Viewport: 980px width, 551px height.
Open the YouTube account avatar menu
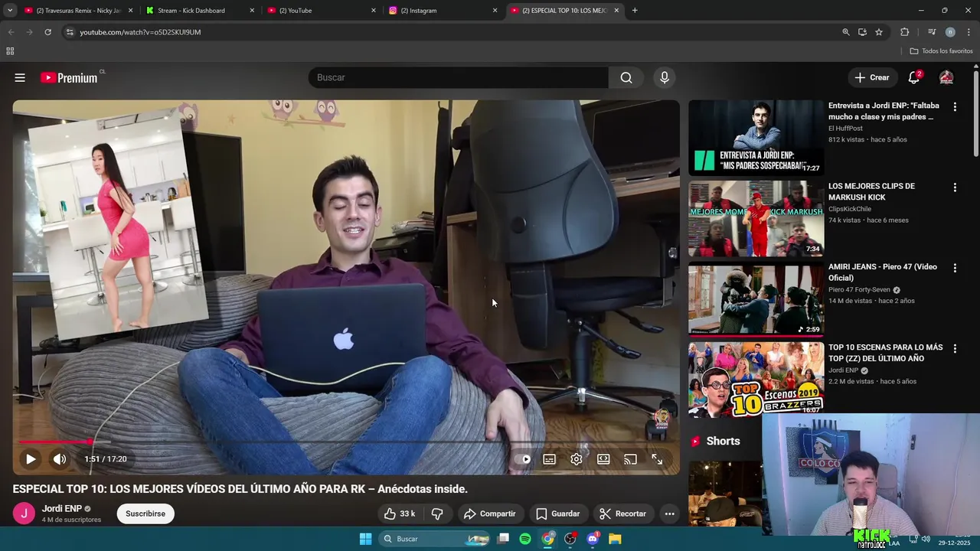(x=946, y=77)
